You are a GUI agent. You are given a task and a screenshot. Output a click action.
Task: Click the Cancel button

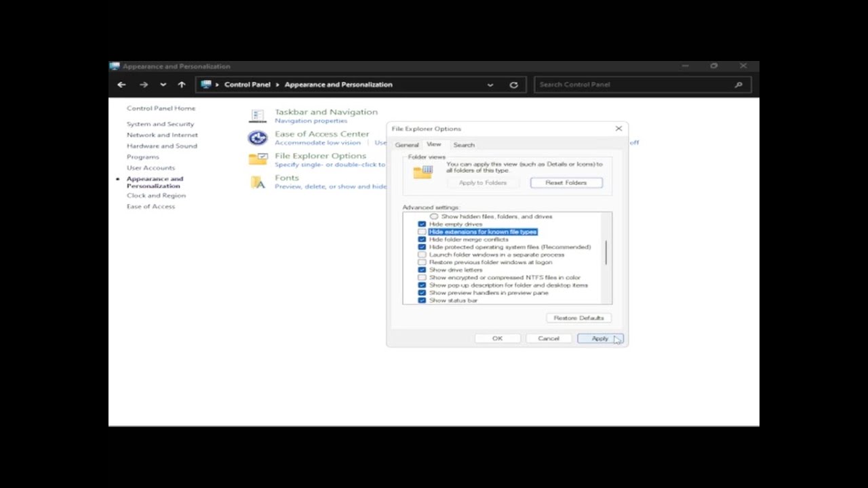(549, 338)
